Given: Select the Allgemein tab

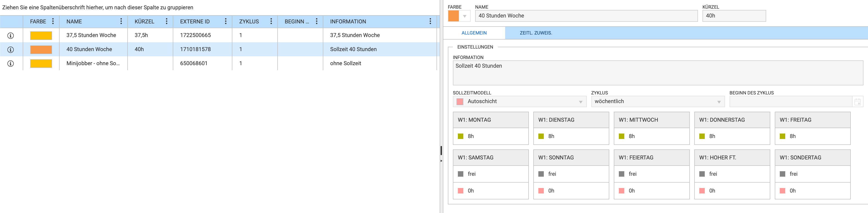Looking at the screenshot, I should coord(474,33).
